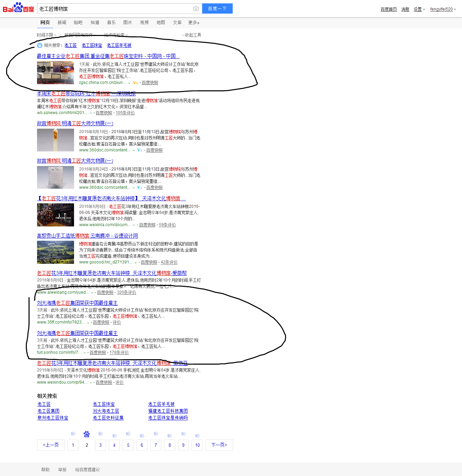Image resolution: width=462 pixels, height=476 pixels.
Task: Open 爱微帮 result for 老济南火车站钟楼
Action: click(112, 273)
